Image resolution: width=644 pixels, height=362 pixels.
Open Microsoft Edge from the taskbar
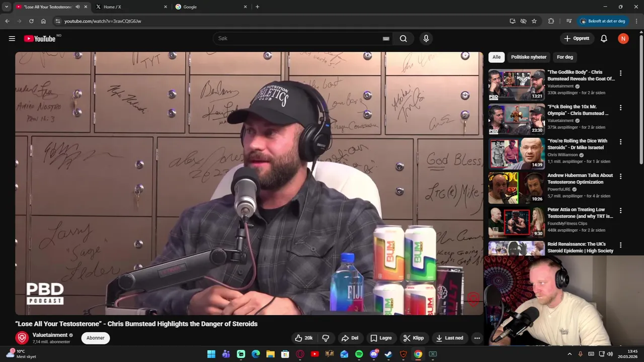tap(256, 354)
